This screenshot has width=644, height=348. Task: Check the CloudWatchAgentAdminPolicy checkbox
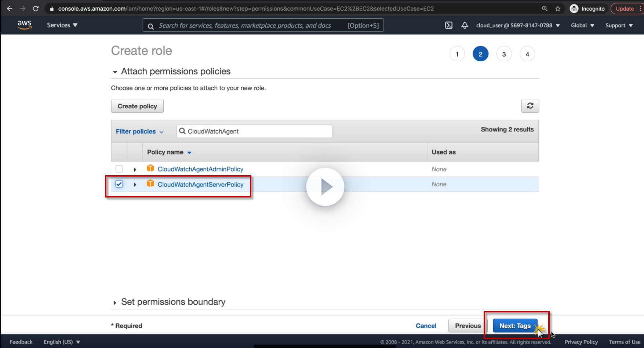click(119, 169)
